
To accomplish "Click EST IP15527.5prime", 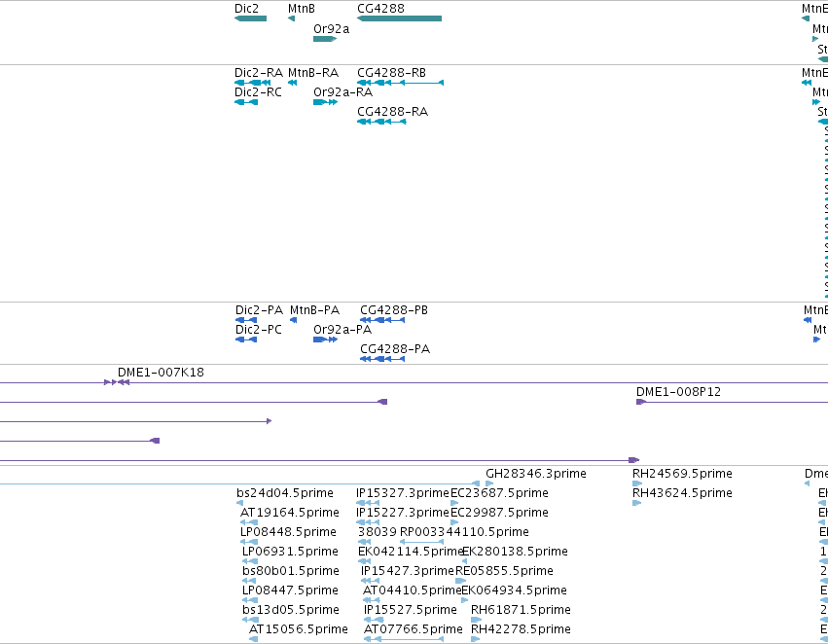I will point(411,610).
